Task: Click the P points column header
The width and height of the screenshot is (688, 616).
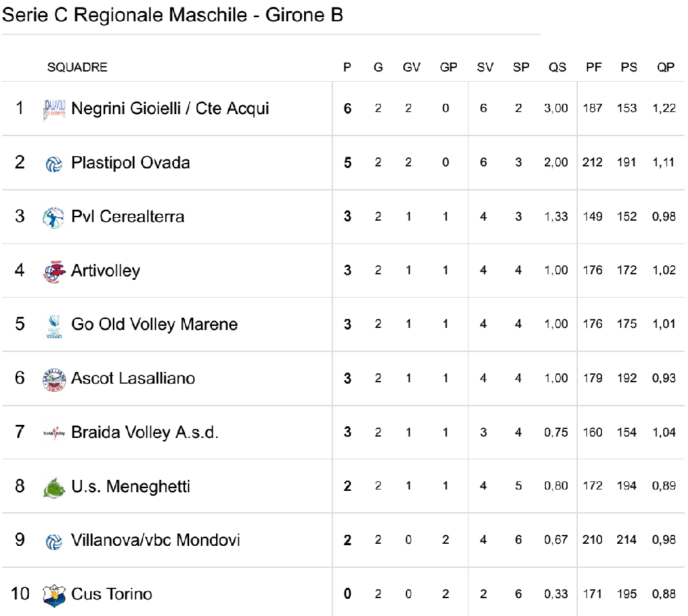Action: point(347,67)
